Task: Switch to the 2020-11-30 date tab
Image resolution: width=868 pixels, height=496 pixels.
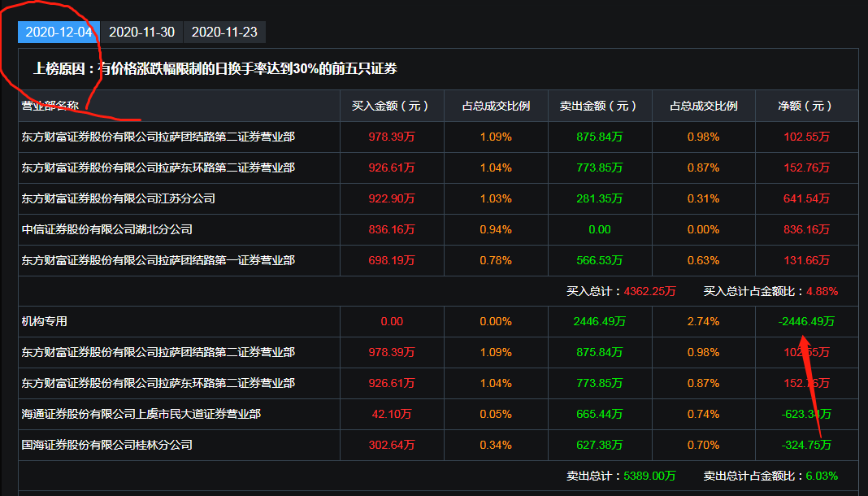Action: (x=141, y=32)
